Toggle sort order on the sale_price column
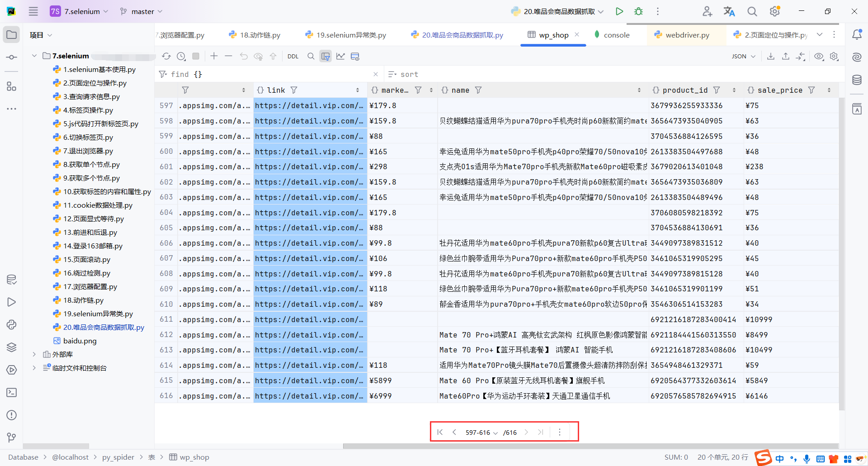Screen dimensions: 868x466 coord(829,90)
